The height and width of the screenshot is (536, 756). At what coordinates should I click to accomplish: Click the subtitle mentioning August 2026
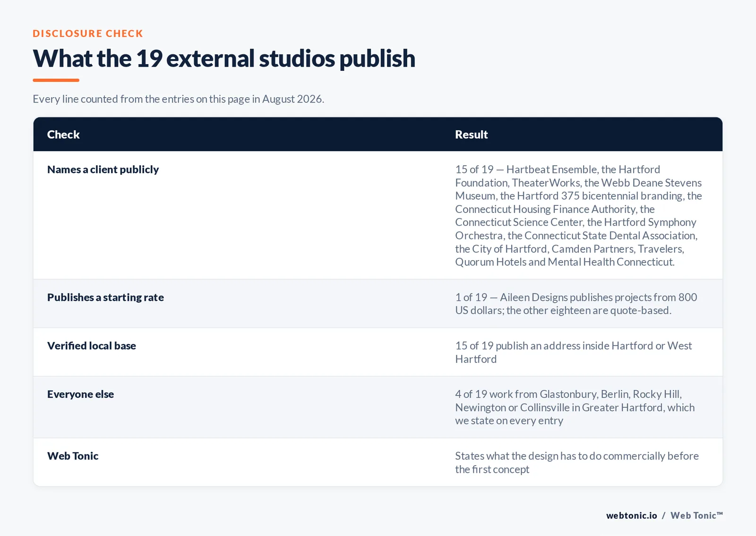point(178,99)
